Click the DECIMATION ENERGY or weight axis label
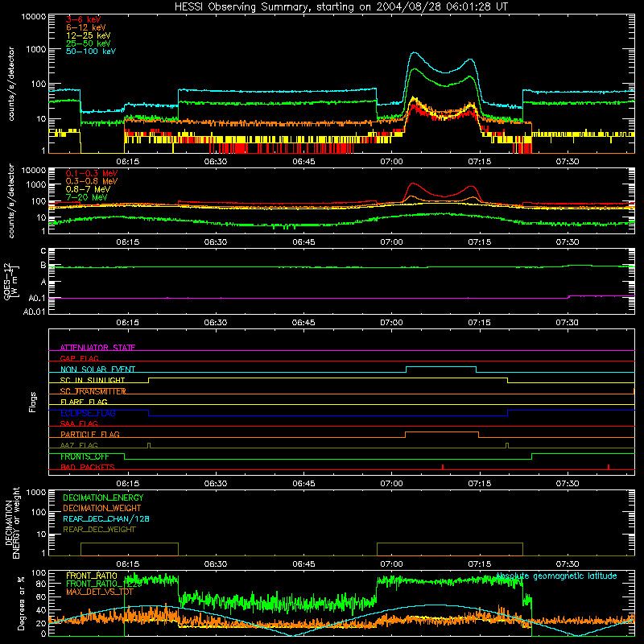This screenshot has width=644, height=644. click(12, 523)
